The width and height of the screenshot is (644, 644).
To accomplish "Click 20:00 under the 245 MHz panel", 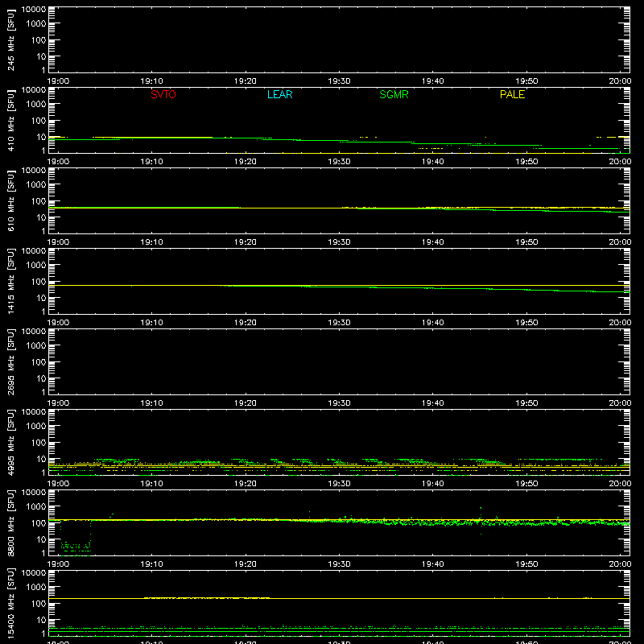I will (x=620, y=81).
